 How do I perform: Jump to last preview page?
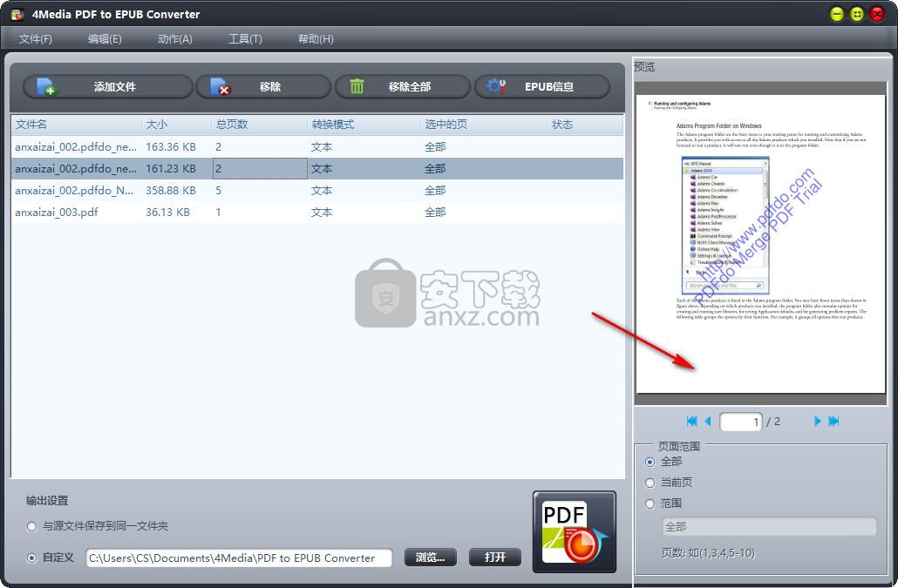click(833, 422)
